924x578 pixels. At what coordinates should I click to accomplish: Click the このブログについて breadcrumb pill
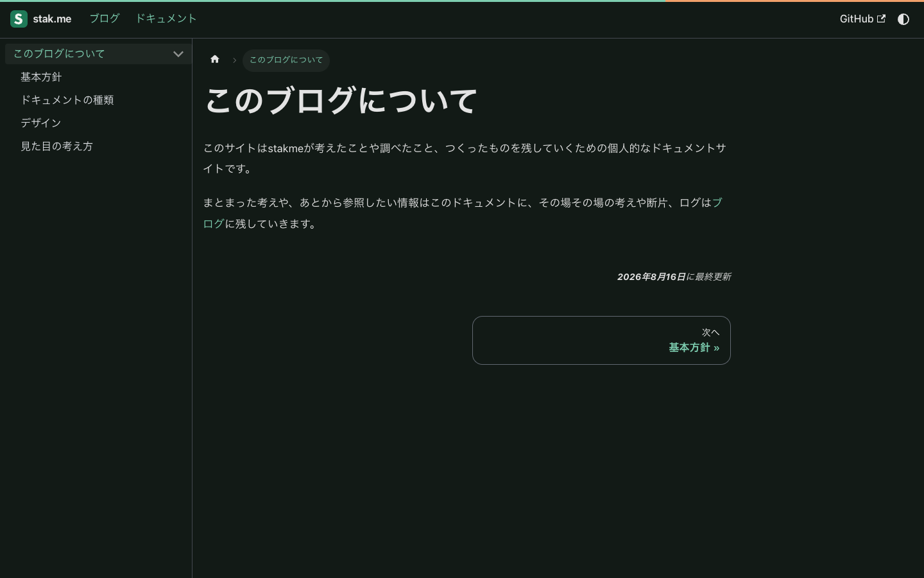coord(286,60)
